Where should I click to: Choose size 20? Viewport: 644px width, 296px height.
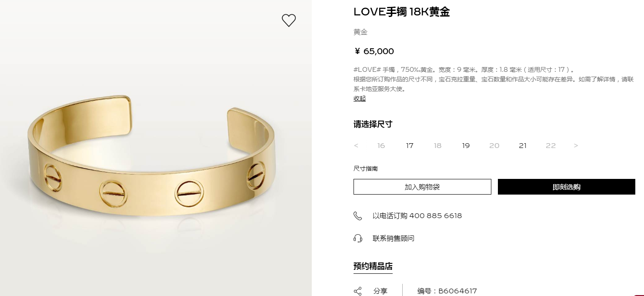[494, 146]
